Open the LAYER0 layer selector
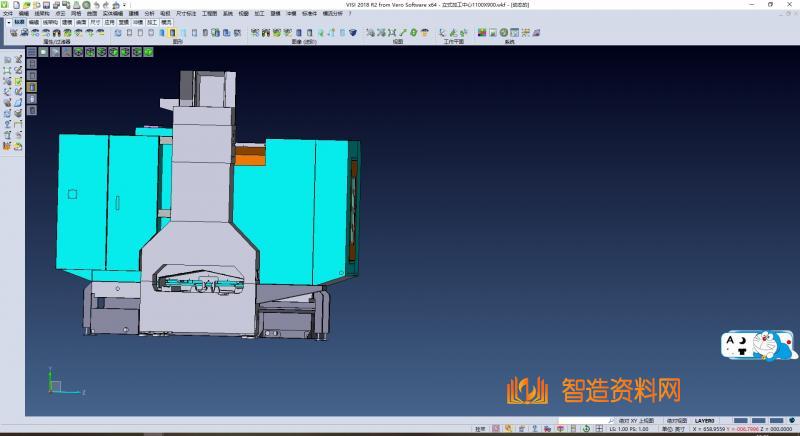The image size is (800, 436). tap(705, 421)
